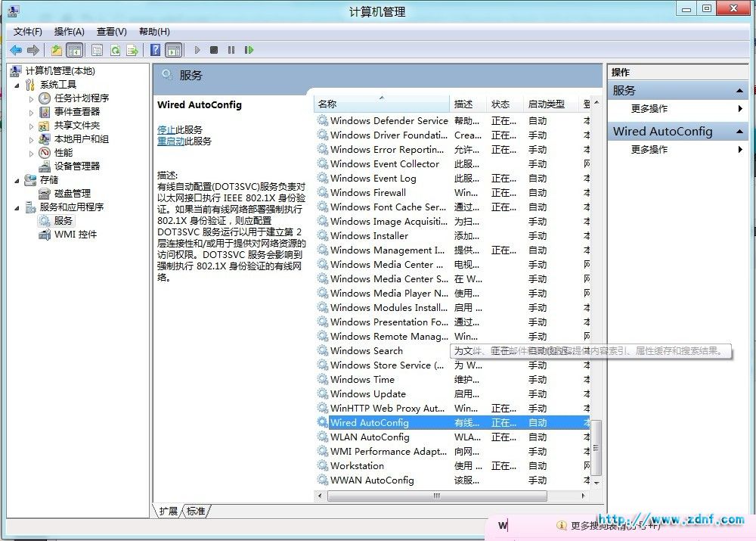
Task: Switch to the 标准 tab
Action: (196, 511)
